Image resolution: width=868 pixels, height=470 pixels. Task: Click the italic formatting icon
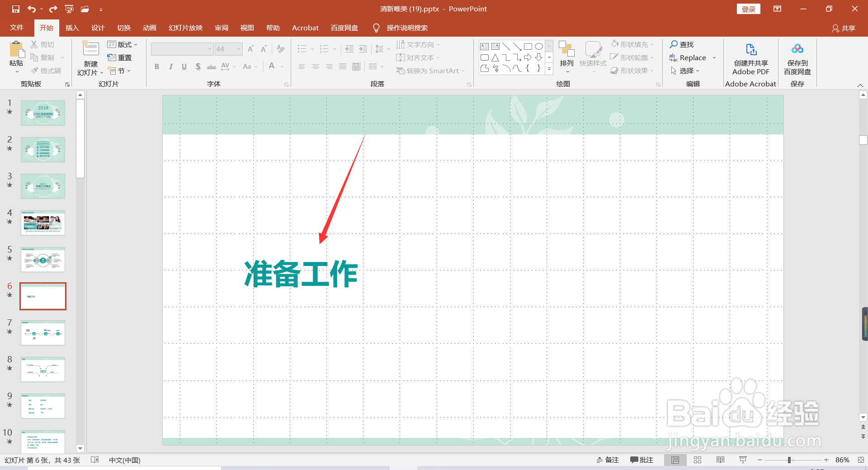pyautogui.click(x=170, y=66)
